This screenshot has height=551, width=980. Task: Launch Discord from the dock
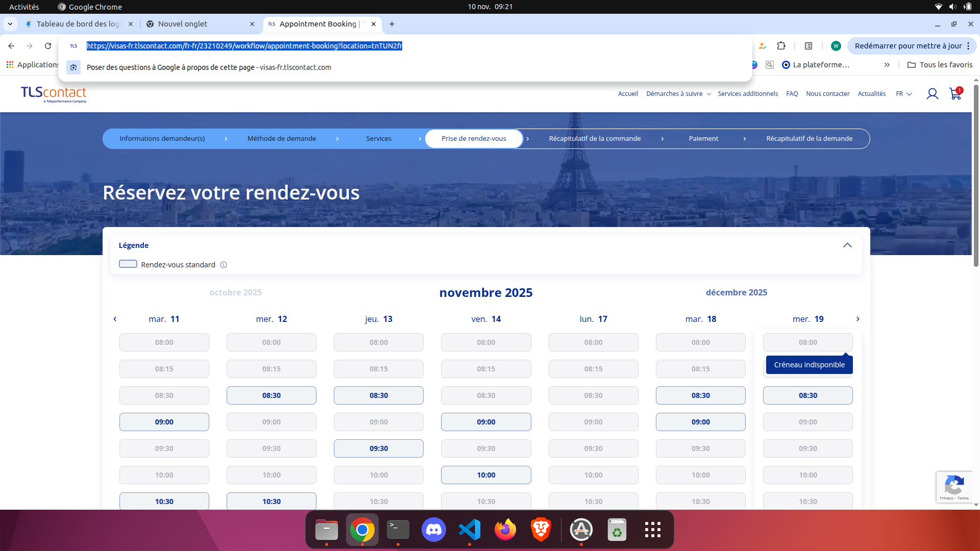(x=433, y=530)
